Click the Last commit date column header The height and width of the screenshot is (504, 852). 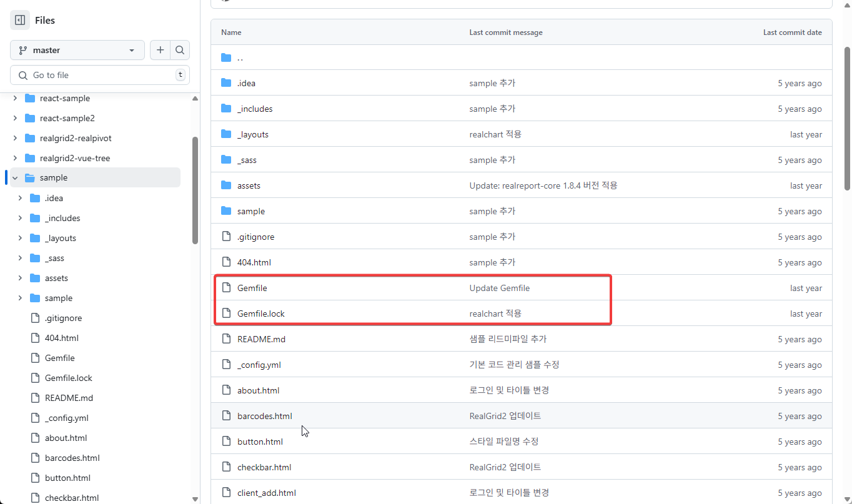[793, 32]
